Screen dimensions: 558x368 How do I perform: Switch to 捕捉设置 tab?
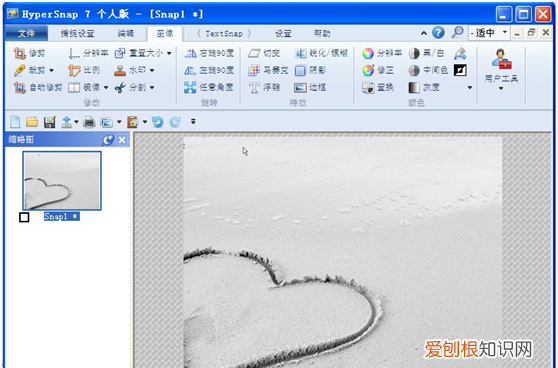pyautogui.click(x=77, y=33)
